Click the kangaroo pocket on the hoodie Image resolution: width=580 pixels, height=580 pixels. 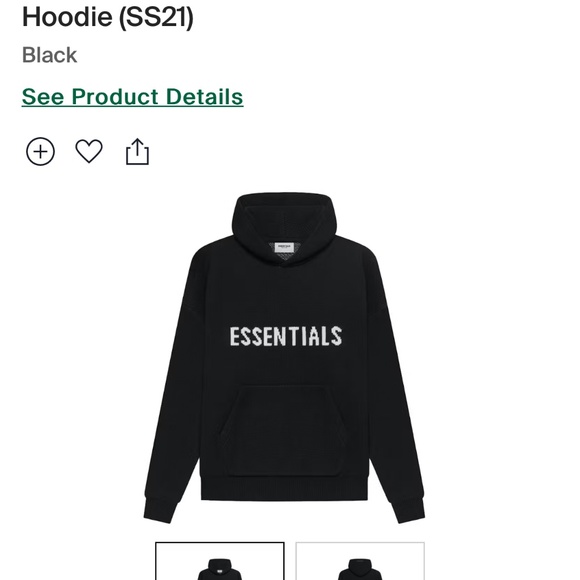point(284,431)
